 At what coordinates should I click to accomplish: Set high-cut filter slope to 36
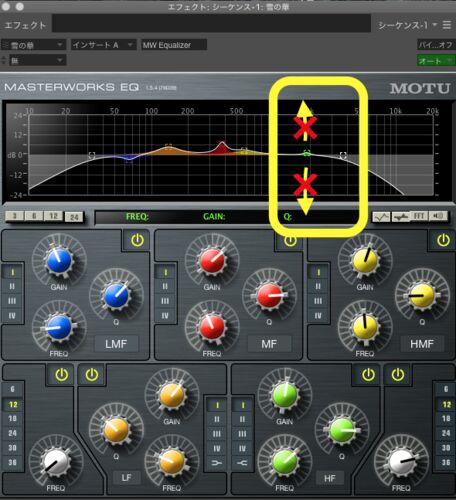click(446, 462)
